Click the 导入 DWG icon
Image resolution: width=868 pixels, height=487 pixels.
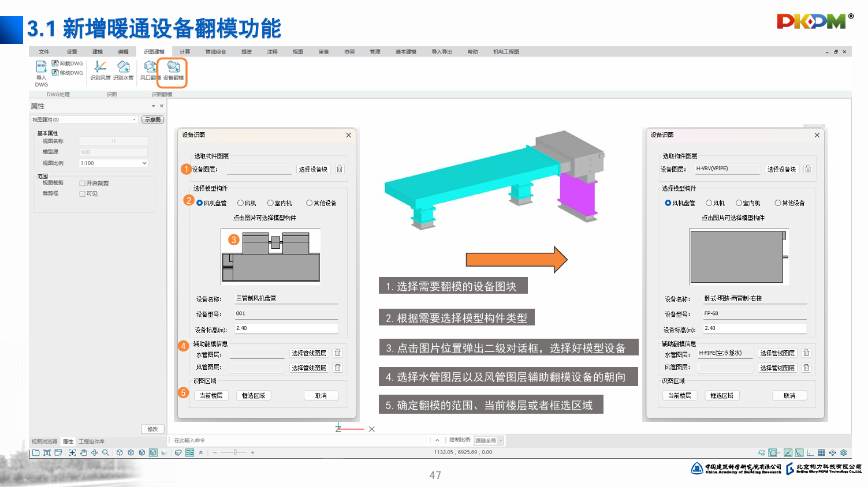[x=42, y=68]
